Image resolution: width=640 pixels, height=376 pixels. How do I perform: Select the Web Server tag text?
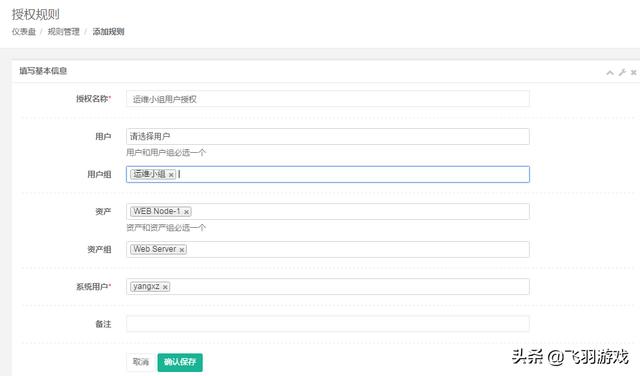(x=155, y=249)
